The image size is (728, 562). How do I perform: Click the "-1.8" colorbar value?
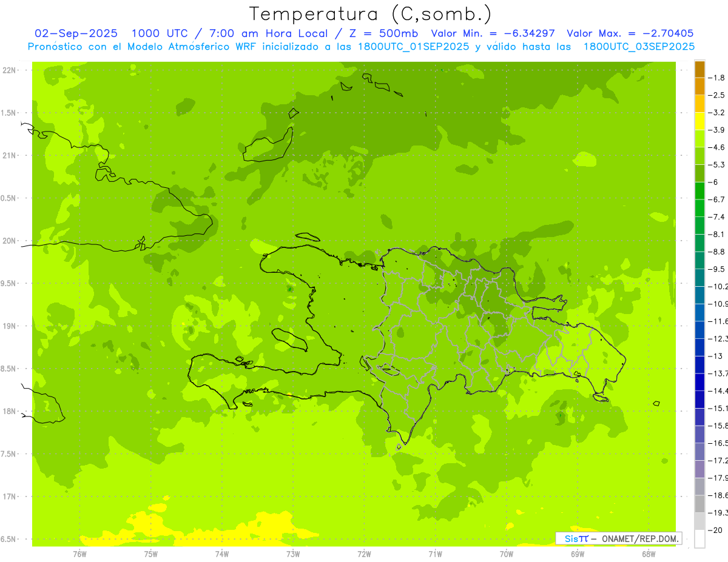[717, 78]
